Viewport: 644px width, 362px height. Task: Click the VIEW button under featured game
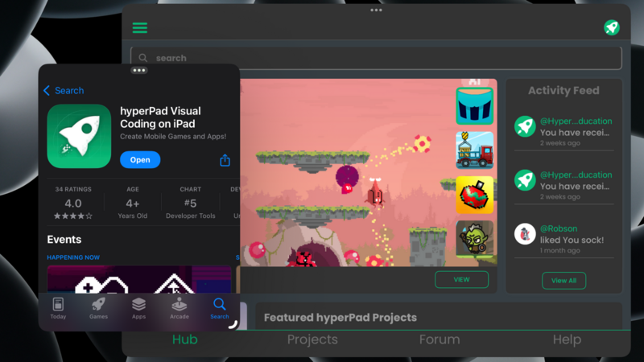[x=461, y=279]
